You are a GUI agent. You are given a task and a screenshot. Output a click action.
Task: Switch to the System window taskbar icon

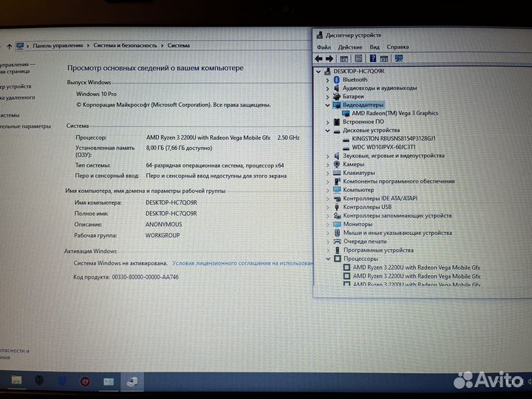109,381
